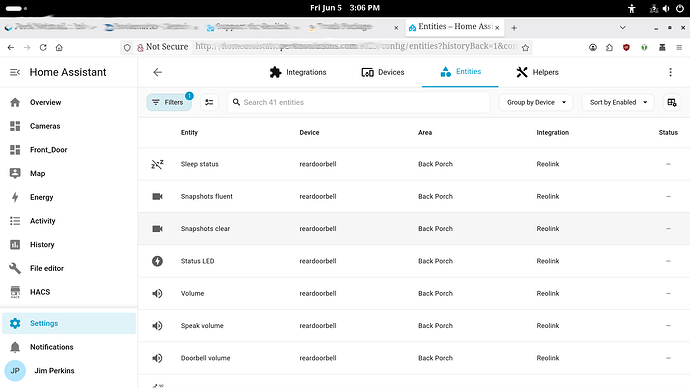Sort by the Status column header
Image resolution: width=690 pixels, height=388 pixels.
point(668,132)
